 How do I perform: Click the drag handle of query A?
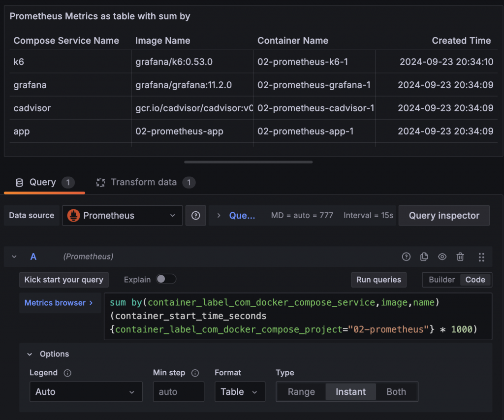[481, 257]
